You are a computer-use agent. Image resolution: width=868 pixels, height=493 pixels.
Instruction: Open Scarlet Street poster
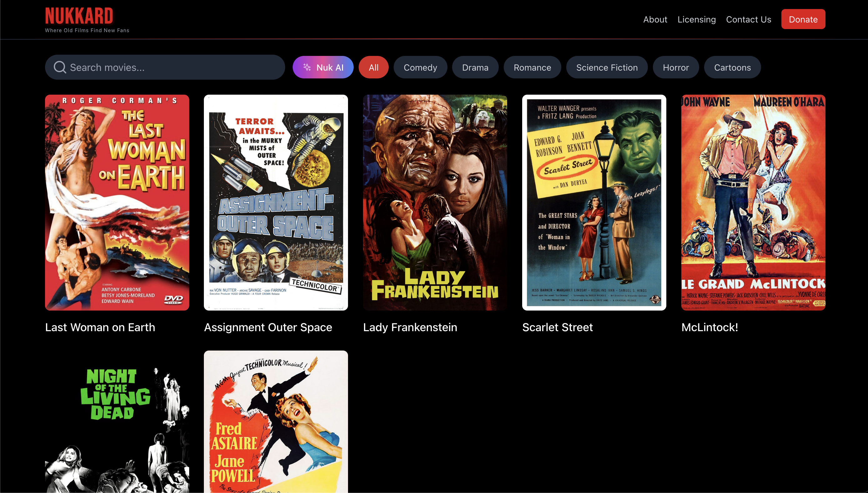[x=594, y=202]
